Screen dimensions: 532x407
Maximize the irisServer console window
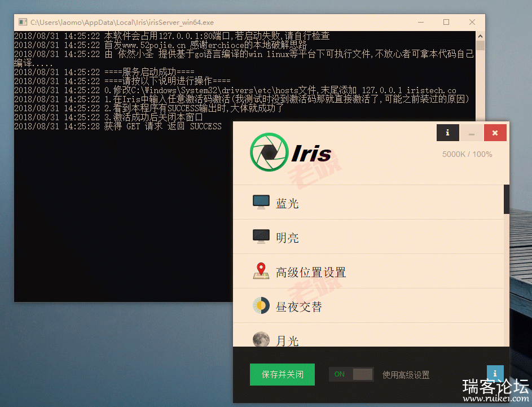pos(446,22)
